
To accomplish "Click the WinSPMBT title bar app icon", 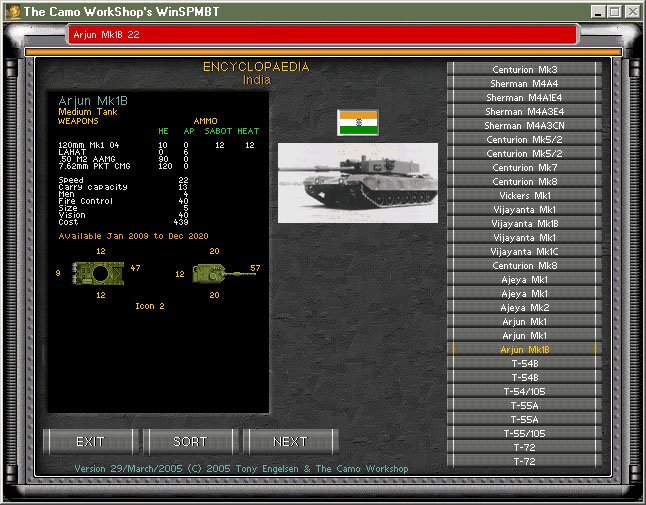I will point(13,12).
